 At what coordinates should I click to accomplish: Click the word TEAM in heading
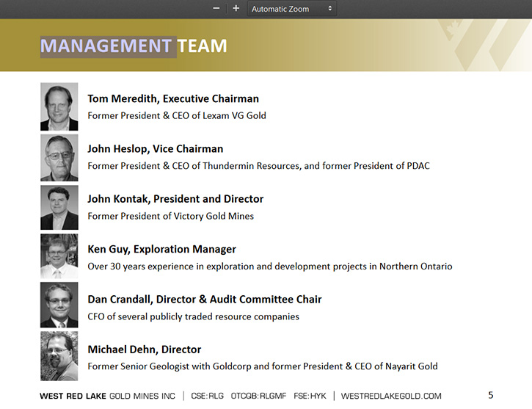click(203, 46)
